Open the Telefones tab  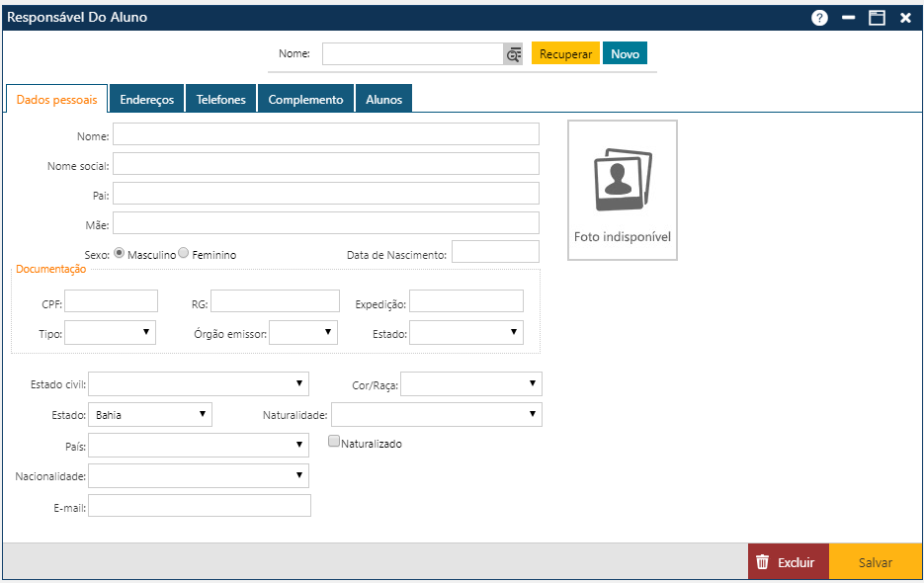pyautogui.click(x=220, y=100)
